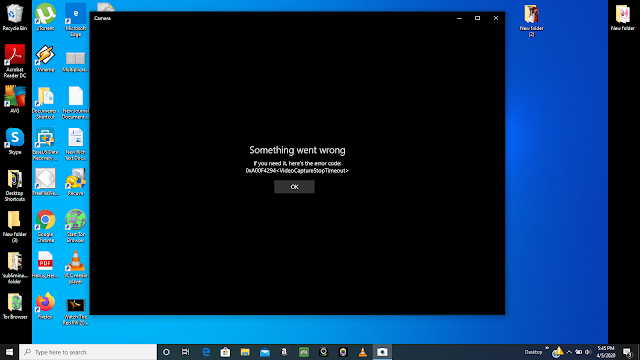The width and height of the screenshot is (640, 360).
Task: Select the Desktop Shortcuts folder
Action: tap(15, 186)
